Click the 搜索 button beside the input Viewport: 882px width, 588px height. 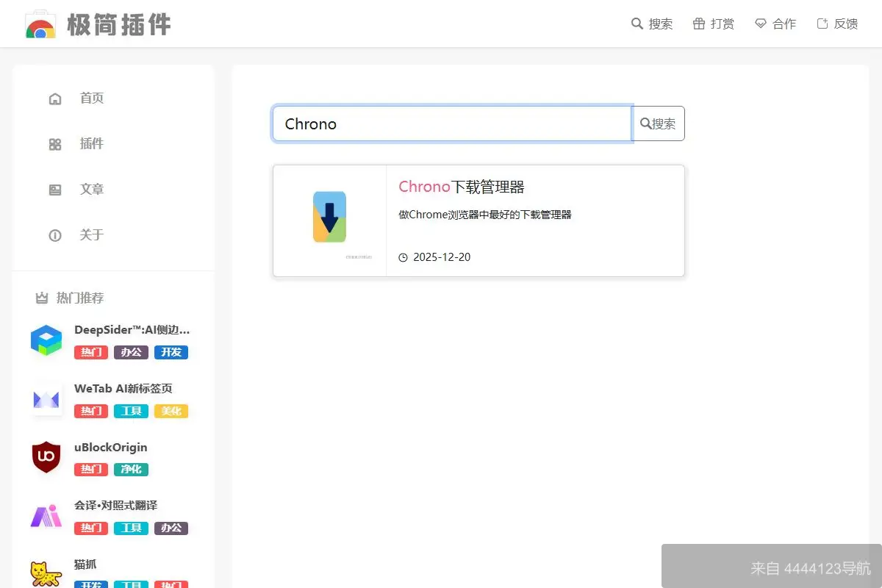pyautogui.click(x=658, y=123)
